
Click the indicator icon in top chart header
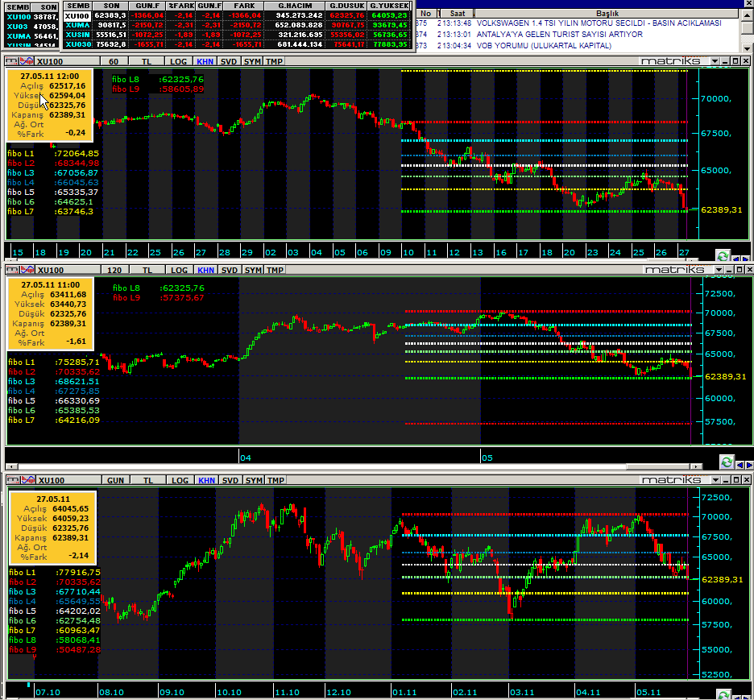tap(29, 61)
